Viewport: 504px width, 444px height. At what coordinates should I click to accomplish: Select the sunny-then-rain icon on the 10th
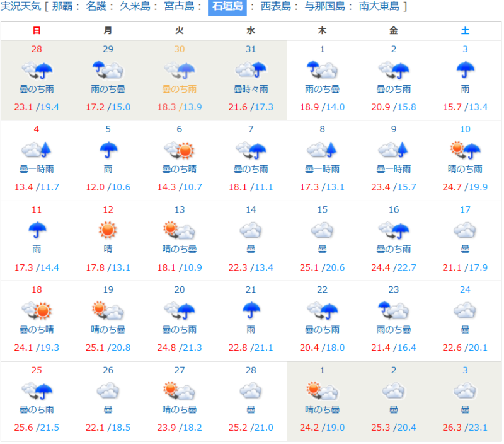tap(465, 149)
